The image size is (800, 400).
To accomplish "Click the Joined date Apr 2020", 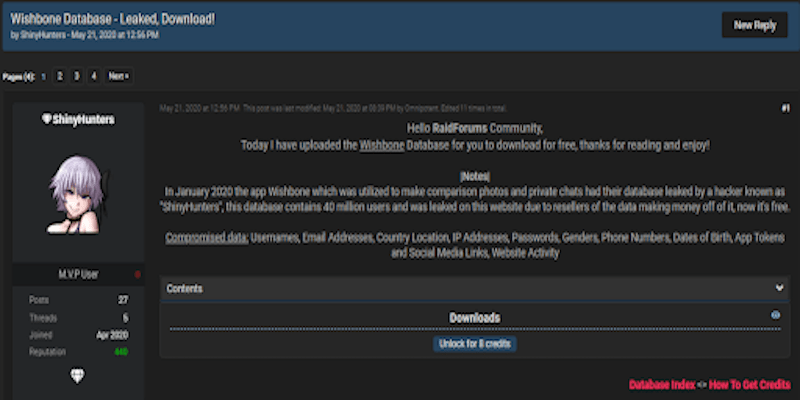I will 112,335.
